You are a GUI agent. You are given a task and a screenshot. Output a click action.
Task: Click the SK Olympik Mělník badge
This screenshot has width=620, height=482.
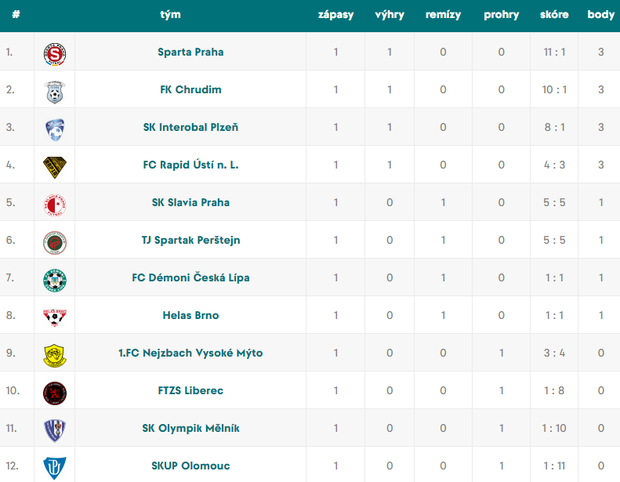[x=55, y=431]
